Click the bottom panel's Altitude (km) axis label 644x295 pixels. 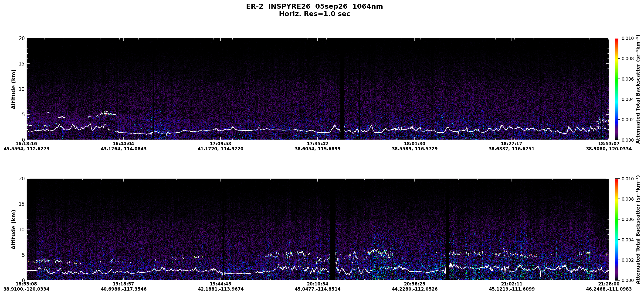[14, 230]
